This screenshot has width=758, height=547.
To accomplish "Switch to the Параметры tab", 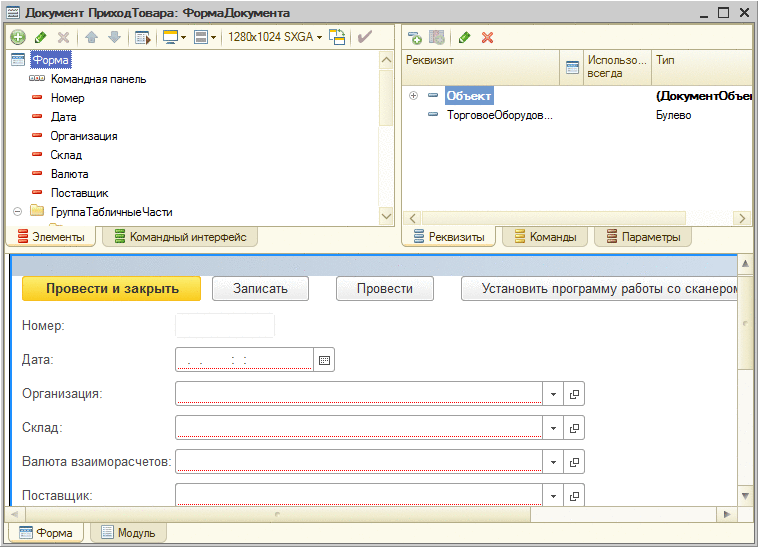I will click(x=643, y=237).
